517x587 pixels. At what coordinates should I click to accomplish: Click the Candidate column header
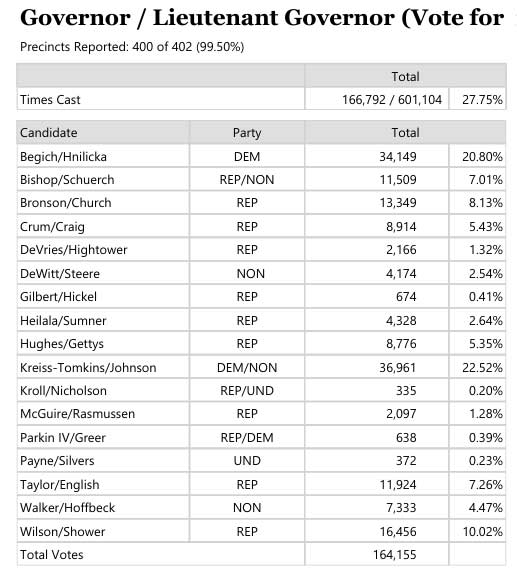pyautogui.click(x=49, y=133)
